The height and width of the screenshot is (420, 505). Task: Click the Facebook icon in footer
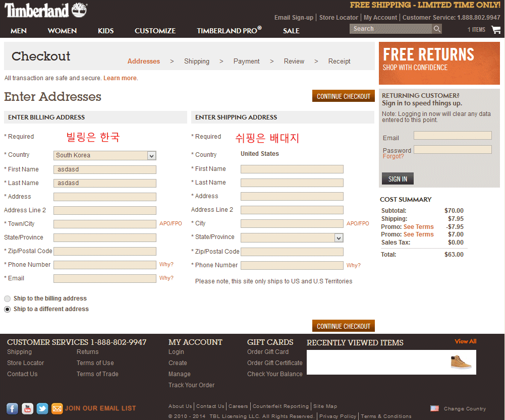click(12, 408)
